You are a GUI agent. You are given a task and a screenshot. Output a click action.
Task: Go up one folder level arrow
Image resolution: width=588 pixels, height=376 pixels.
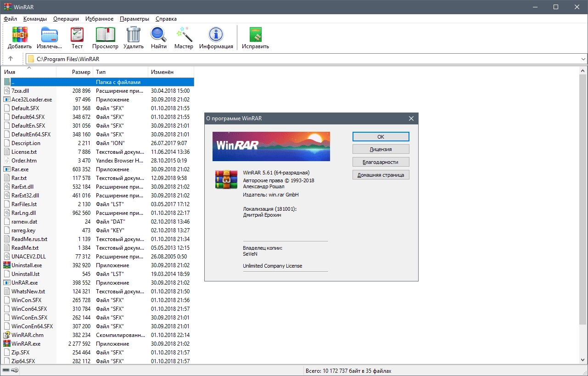(x=11, y=59)
